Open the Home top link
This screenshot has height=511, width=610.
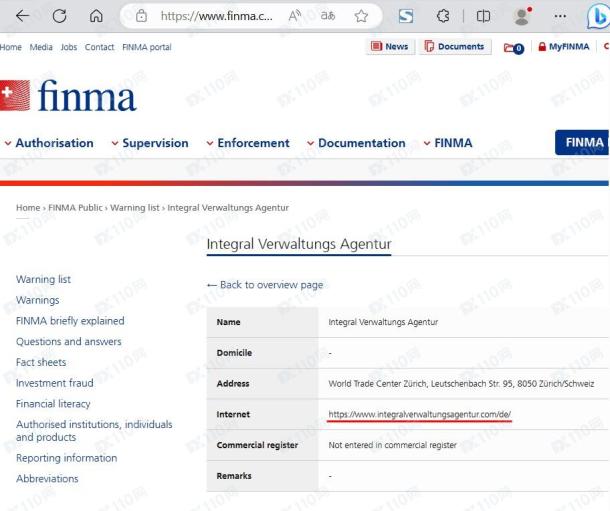tap(11, 47)
